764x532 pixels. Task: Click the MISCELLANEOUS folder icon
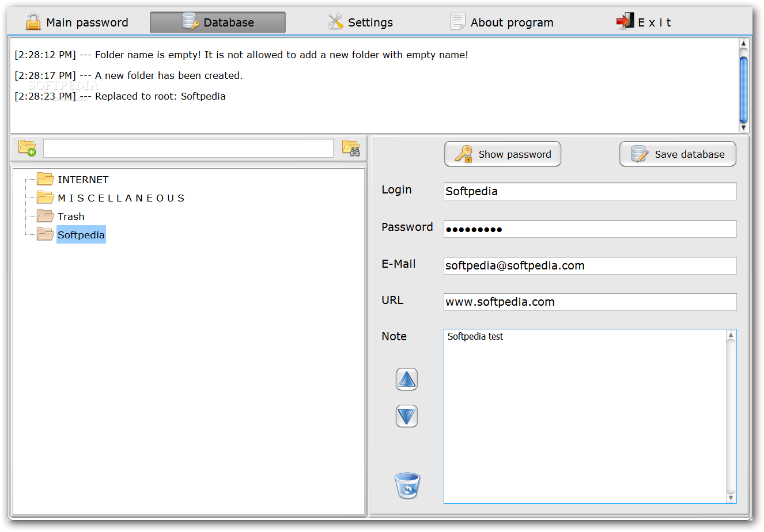coord(46,197)
